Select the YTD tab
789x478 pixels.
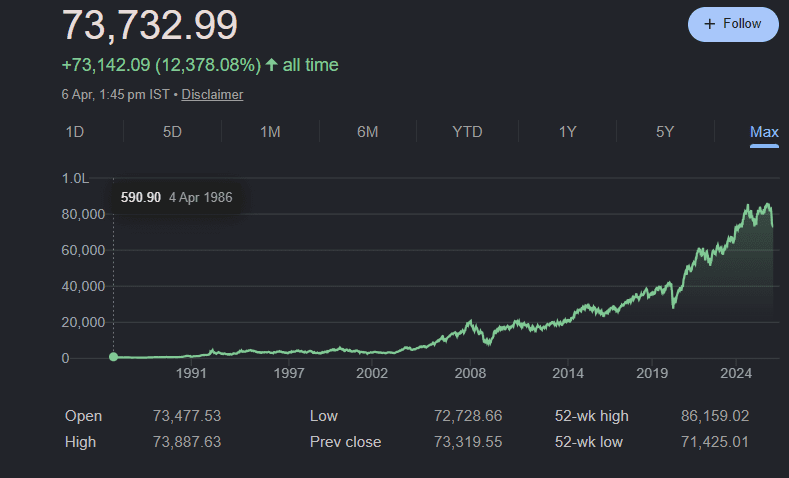click(467, 132)
